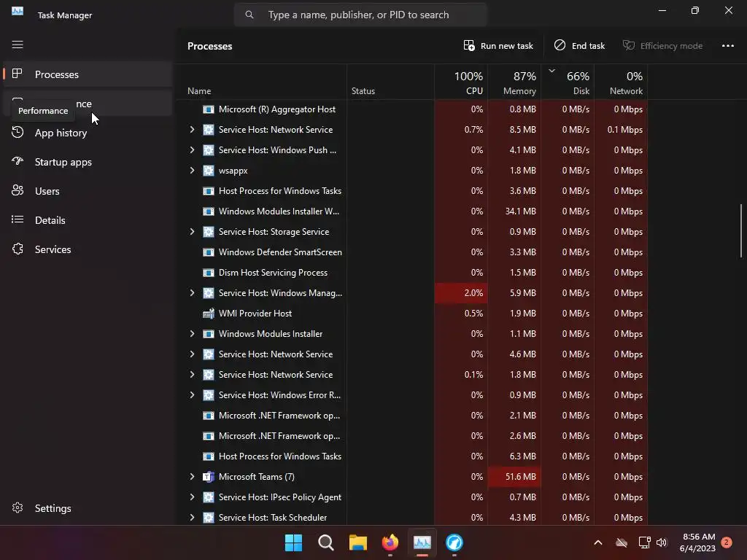Open the Windows Start menu
Image resolution: width=747 pixels, height=560 pixels.
tap(293, 542)
